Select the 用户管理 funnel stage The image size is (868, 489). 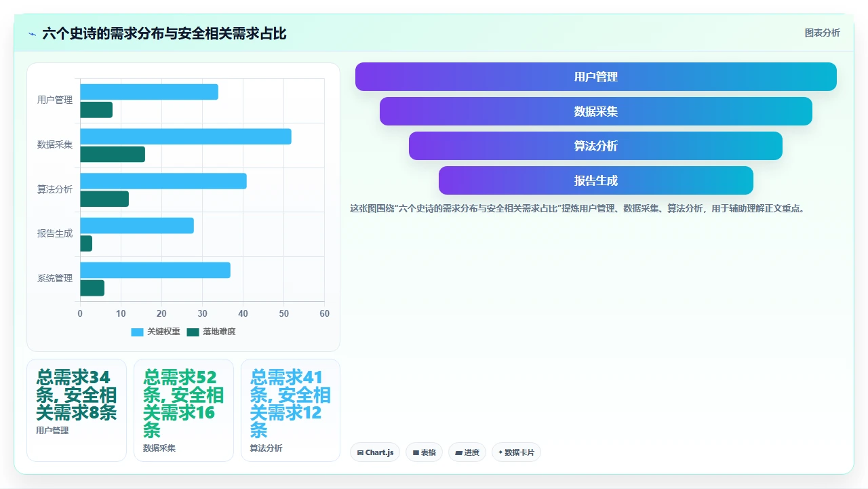coord(596,77)
